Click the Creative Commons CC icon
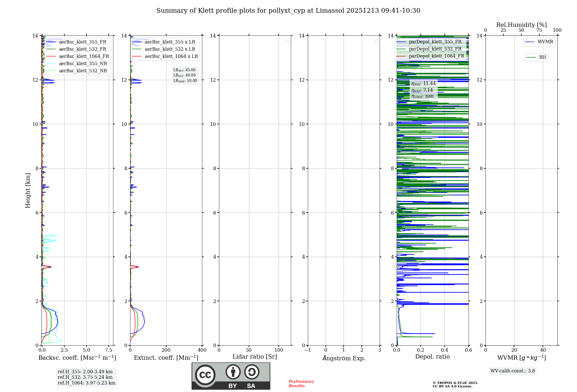The height and width of the screenshot is (392, 577). (205, 375)
